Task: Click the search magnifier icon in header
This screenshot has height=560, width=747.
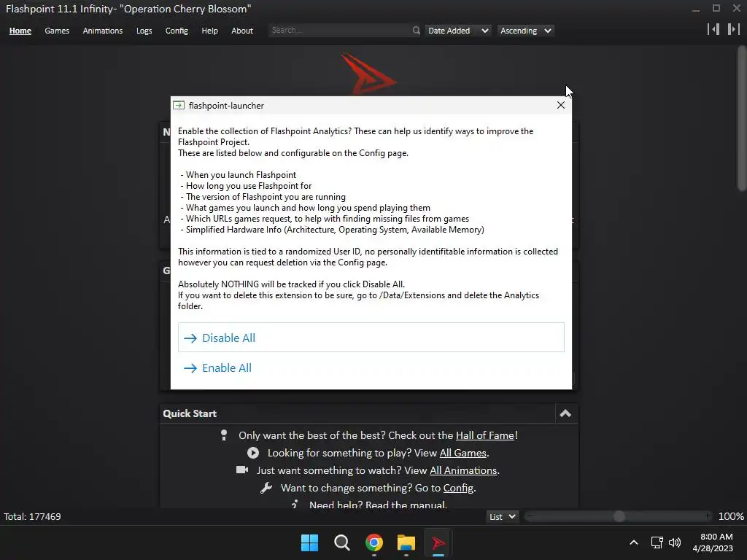Action: 416,31
